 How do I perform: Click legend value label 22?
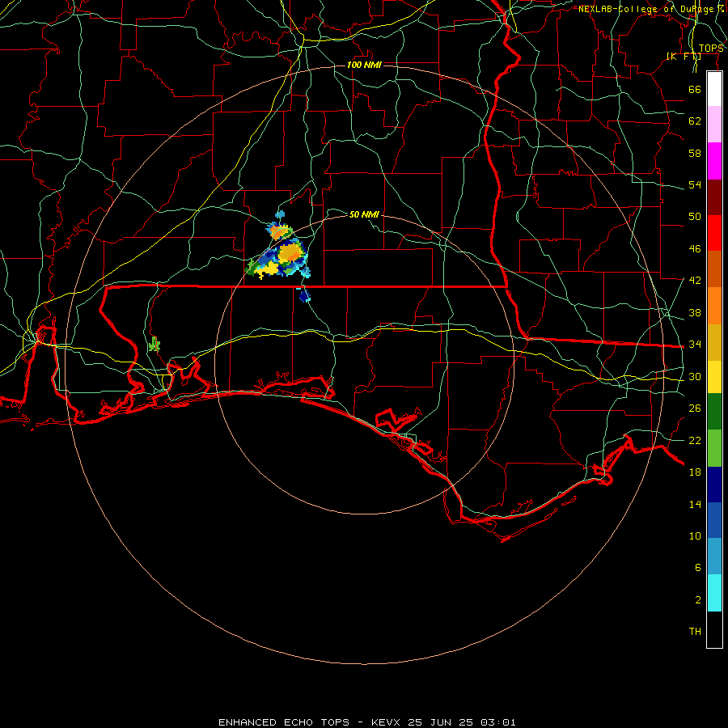[695, 440]
